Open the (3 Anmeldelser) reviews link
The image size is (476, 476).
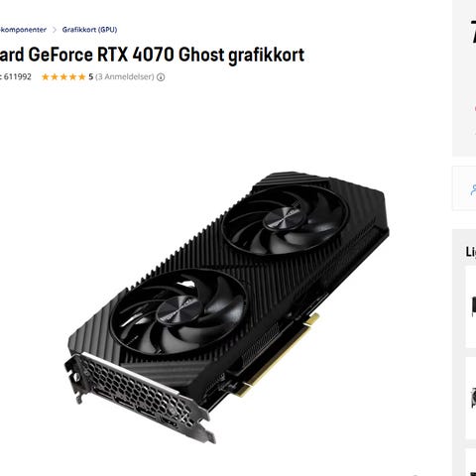[125, 77]
